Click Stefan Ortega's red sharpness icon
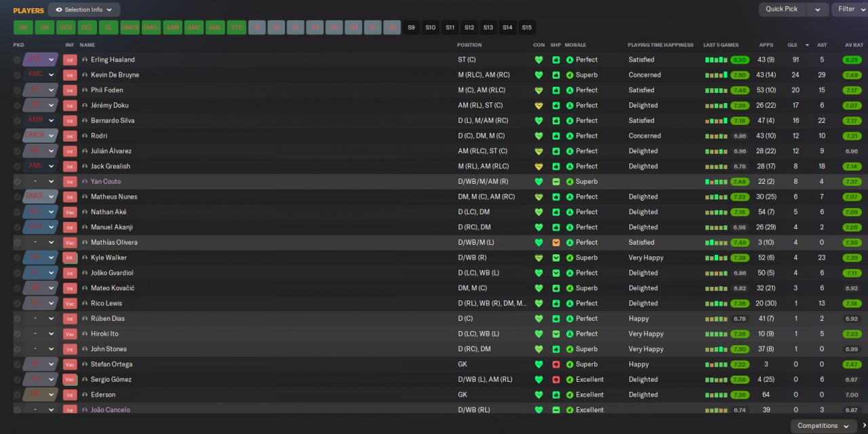The width and height of the screenshot is (868, 434). 555,364
